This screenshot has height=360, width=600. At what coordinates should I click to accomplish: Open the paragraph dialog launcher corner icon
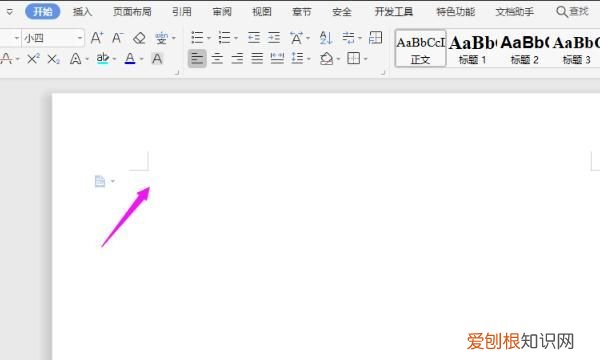383,72
